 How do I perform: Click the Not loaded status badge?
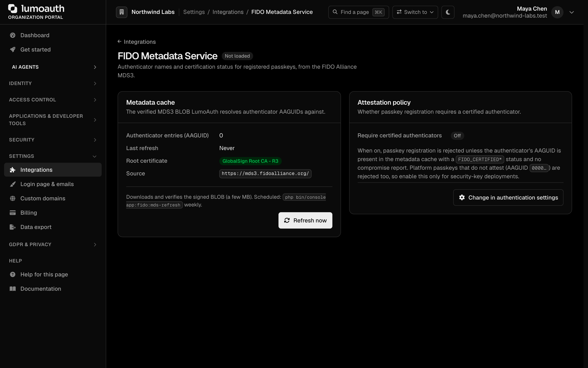pos(237,56)
